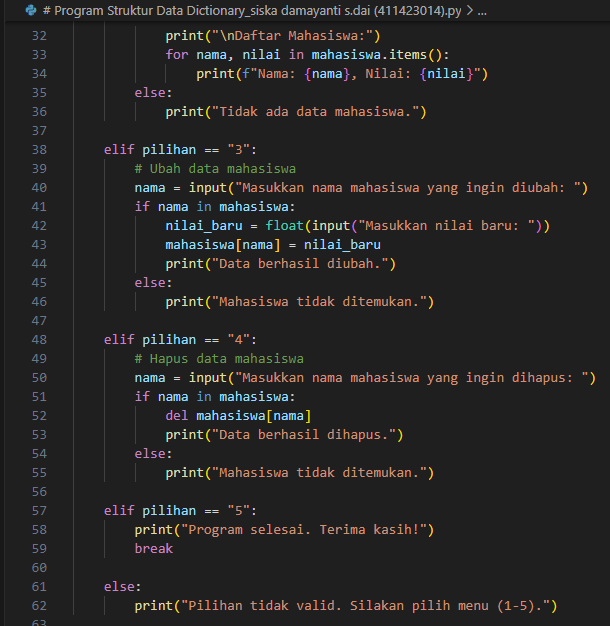
Task: Click line number 38 in the gutter
Action: [39, 150]
